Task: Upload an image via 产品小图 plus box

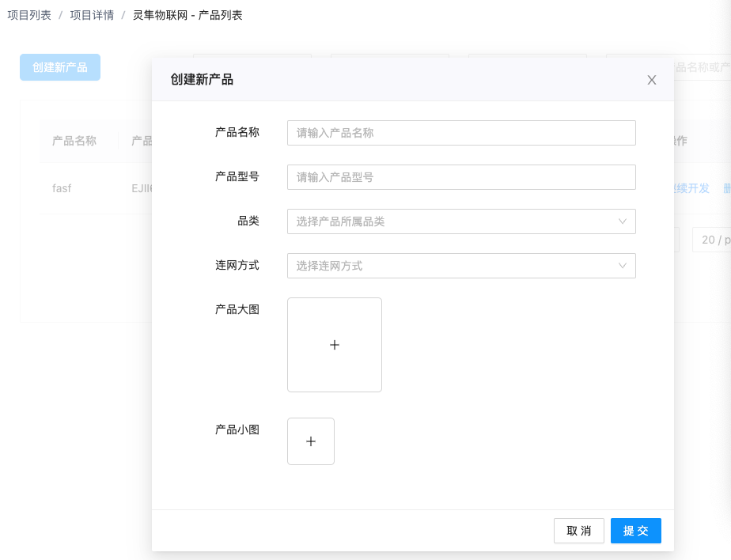Action: coord(310,441)
